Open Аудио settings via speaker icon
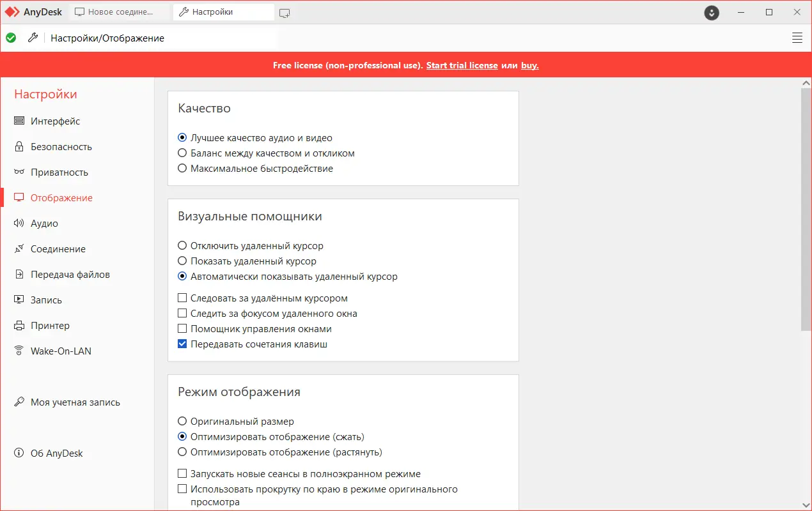 coord(19,224)
